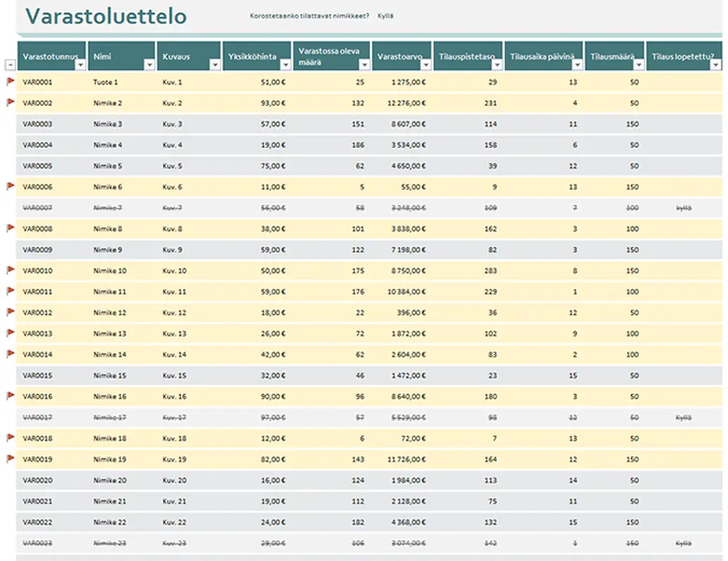This screenshot has width=728, height=561.
Task: Open the Yksikköhinta column filter dropdown
Action: click(x=285, y=65)
